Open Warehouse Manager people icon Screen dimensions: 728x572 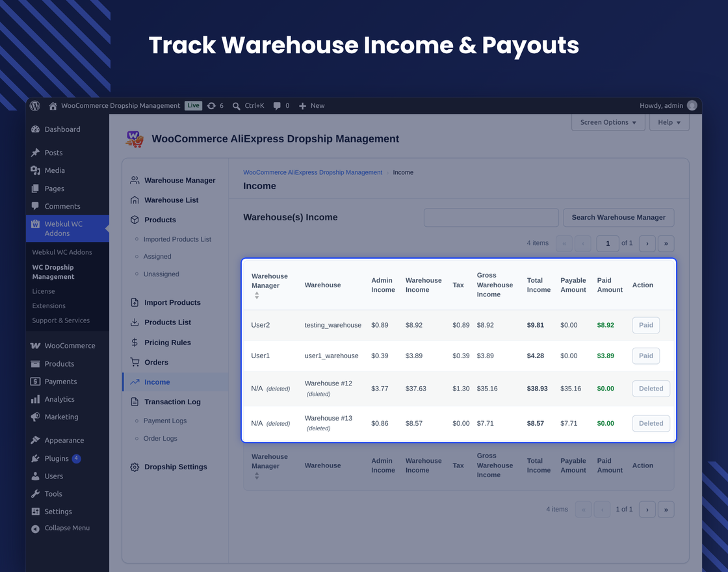pyautogui.click(x=135, y=180)
